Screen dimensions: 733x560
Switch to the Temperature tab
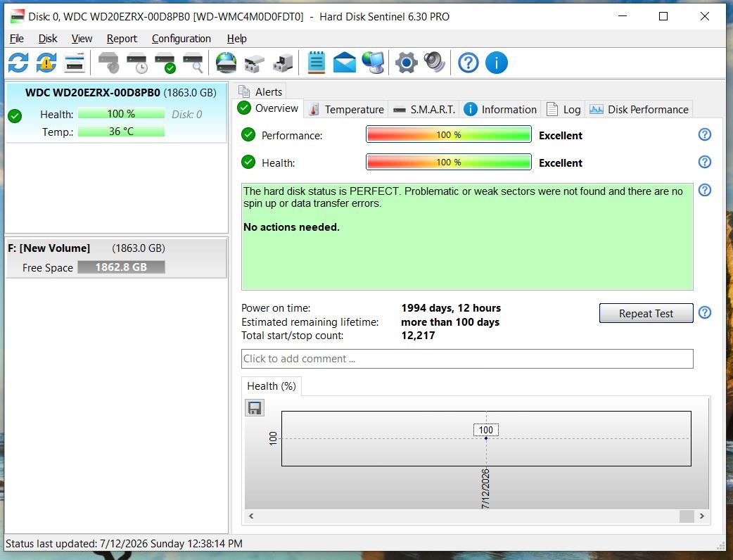(346, 109)
